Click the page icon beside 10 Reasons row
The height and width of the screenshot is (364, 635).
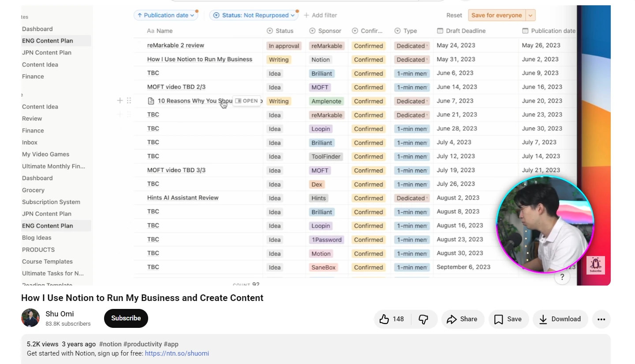[151, 101]
